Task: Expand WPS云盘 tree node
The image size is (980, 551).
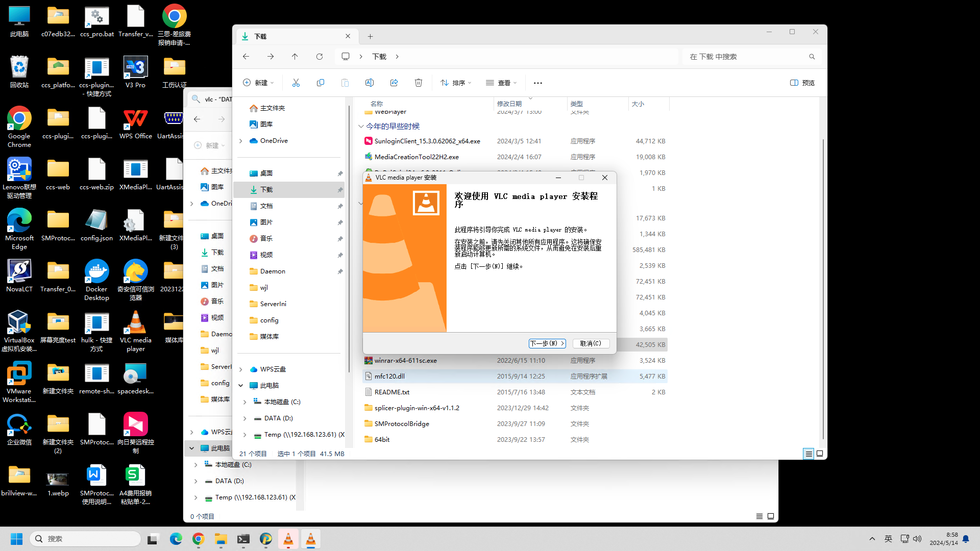Action: (x=241, y=369)
